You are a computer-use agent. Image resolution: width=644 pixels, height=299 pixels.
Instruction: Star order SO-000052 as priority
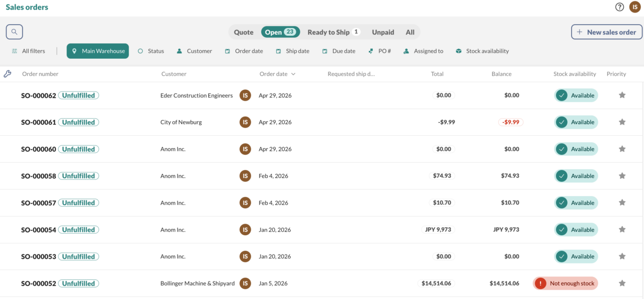click(x=622, y=283)
